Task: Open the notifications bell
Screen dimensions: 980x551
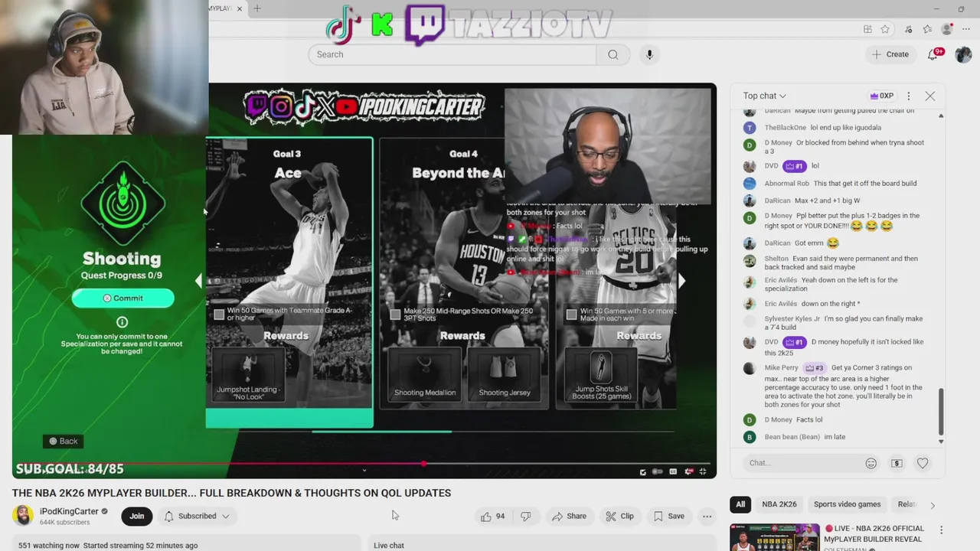Action: pyautogui.click(x=933, y=54)
